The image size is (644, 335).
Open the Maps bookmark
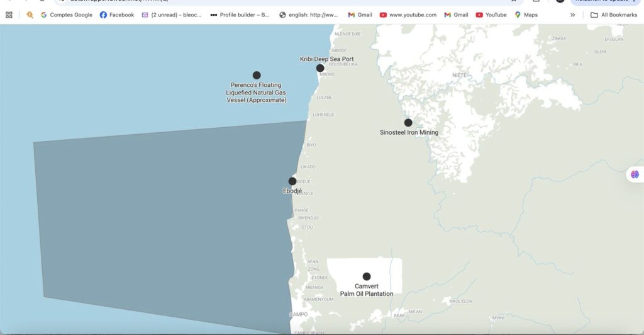[526, 15]
